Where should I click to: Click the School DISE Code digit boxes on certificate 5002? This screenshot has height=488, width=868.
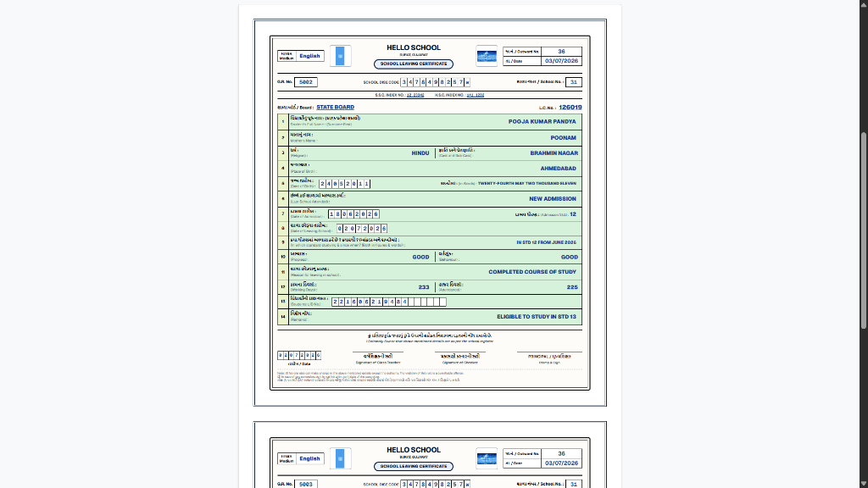click(x=435, y=82)
